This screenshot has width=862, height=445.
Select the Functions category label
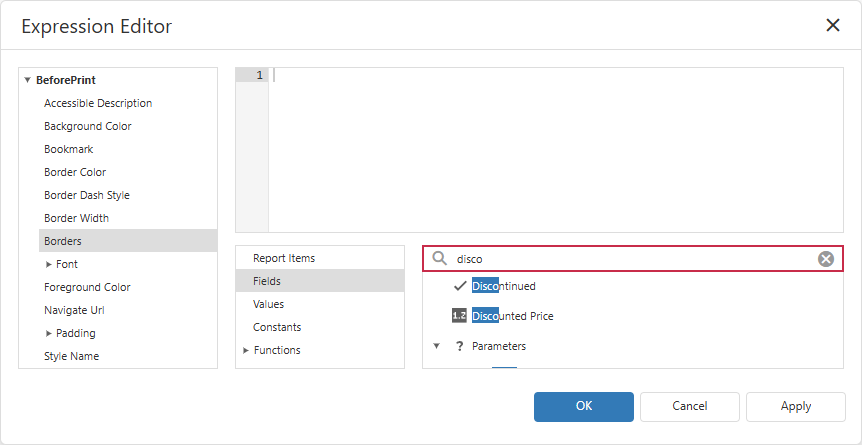[277, 350]
